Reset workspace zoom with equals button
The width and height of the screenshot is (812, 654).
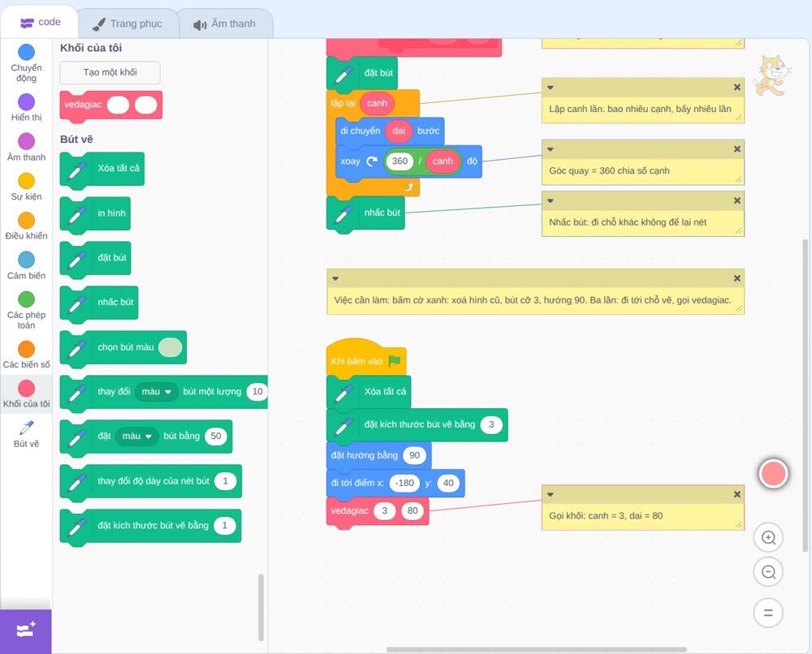pyautogui.click(x=768, y=613)
